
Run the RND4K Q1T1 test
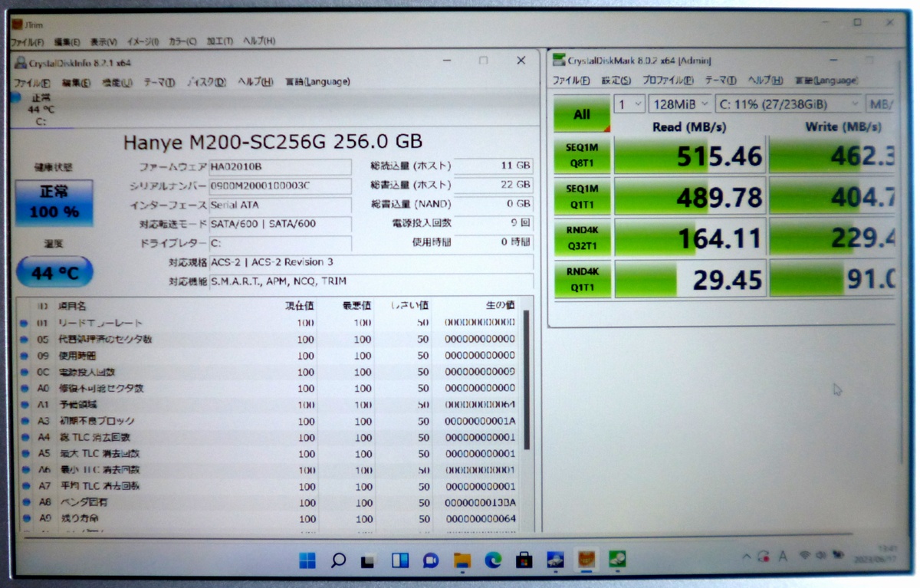pyautogui.click(x=582, y=278)
